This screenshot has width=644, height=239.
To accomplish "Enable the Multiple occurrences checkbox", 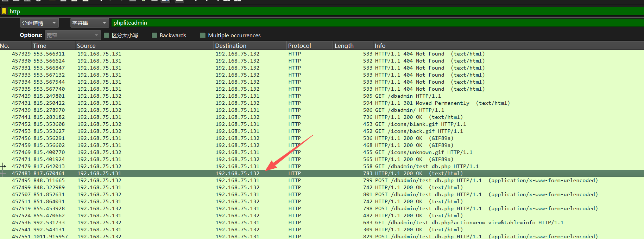I will click(203, 35).
